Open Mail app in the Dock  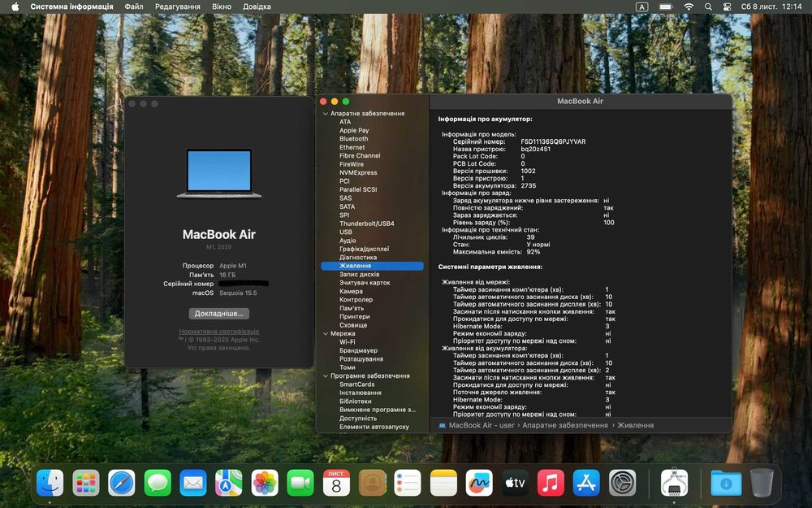193,483
